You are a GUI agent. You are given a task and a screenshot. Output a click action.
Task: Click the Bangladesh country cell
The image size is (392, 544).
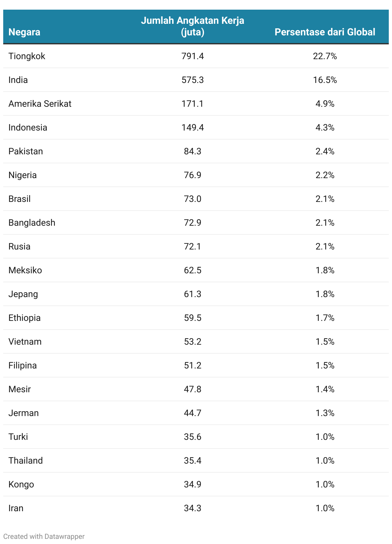pyautogui.click(x=32, y=223)
